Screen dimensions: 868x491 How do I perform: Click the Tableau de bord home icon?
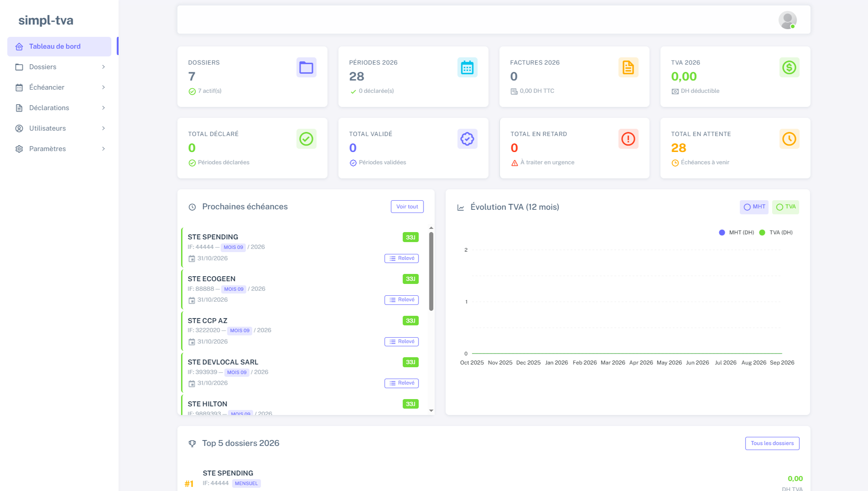(x=19, y=46)
